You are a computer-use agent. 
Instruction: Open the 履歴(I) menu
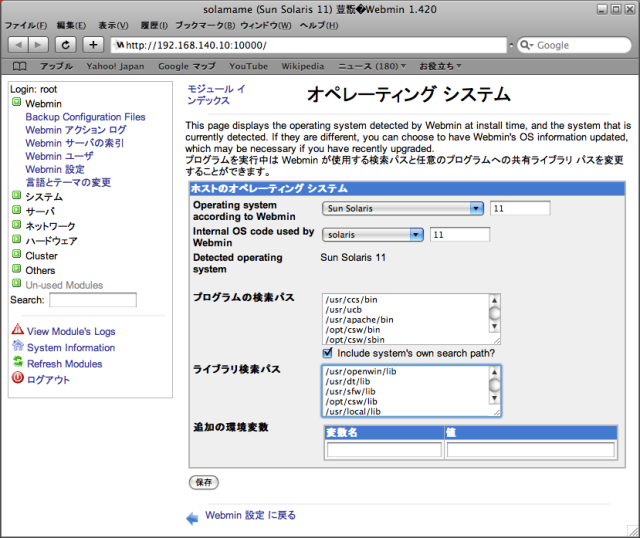pos(154,25)
